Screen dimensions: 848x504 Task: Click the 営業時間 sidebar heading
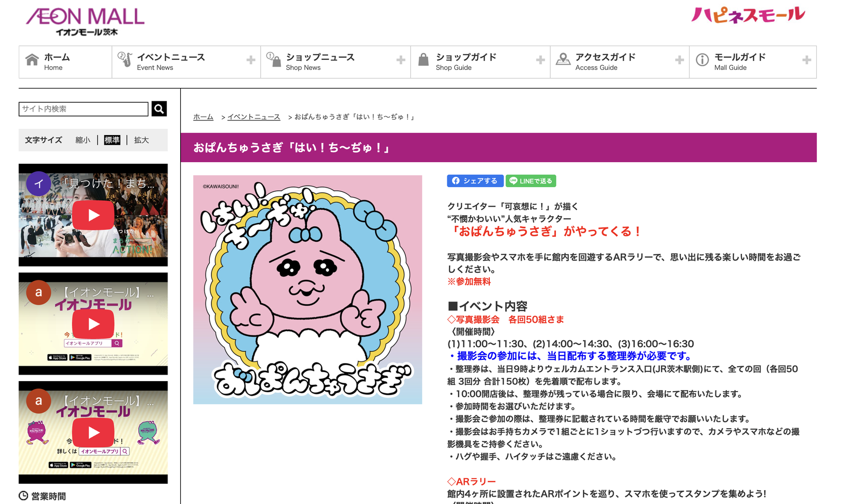click(49, 496)
